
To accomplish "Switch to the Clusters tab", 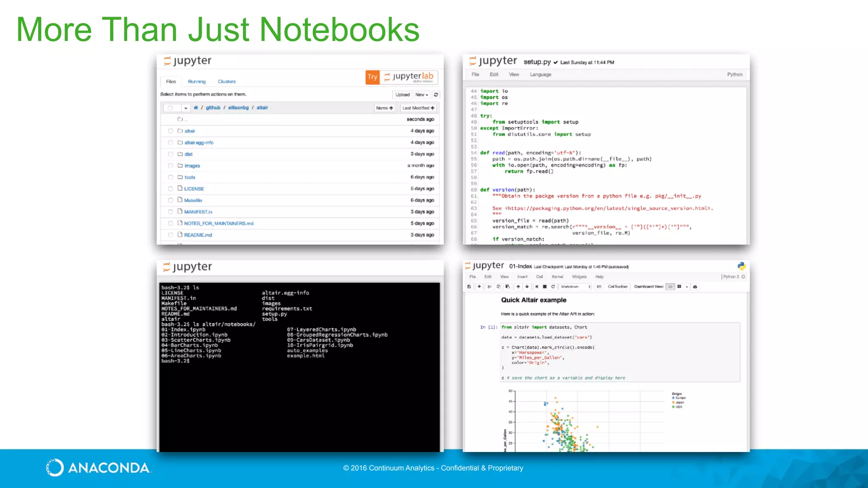I will click(227, 81).
